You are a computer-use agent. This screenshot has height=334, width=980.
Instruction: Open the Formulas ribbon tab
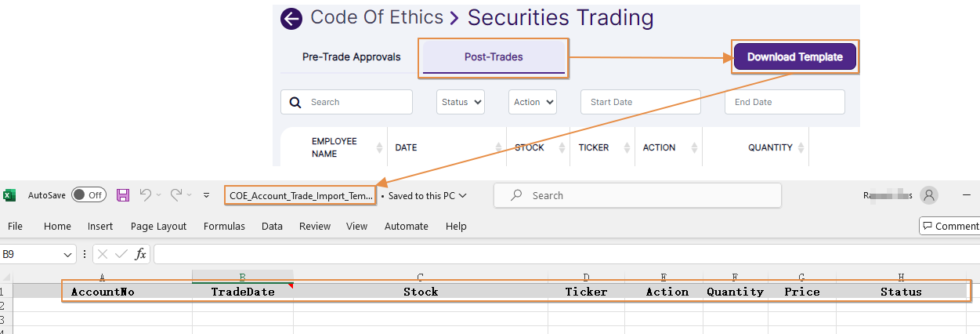click(224, 226)
